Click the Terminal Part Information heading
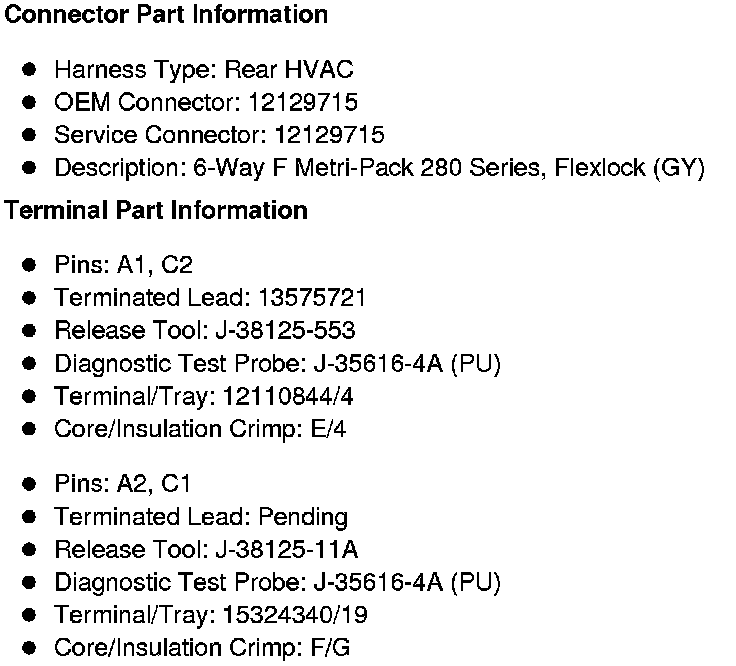The image size is (736, 666). (156, 211)
